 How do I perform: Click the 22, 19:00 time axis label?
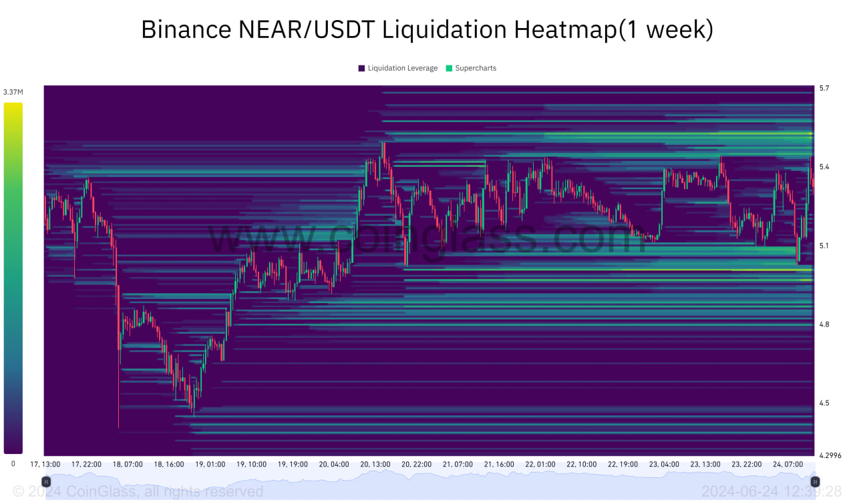click(623, 464)
